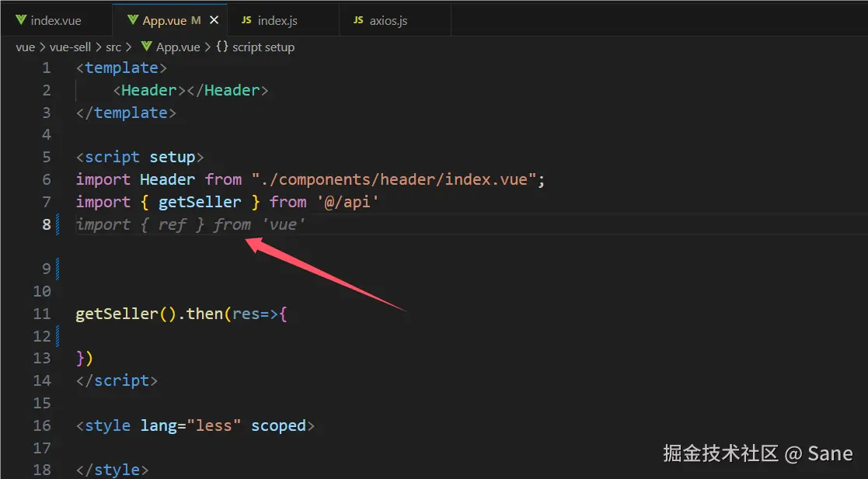Click the closing </style> tag

113,470
